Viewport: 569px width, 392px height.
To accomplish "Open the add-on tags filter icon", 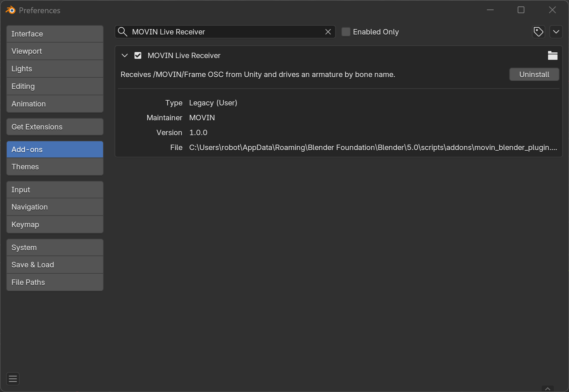I will pos(538,32).
